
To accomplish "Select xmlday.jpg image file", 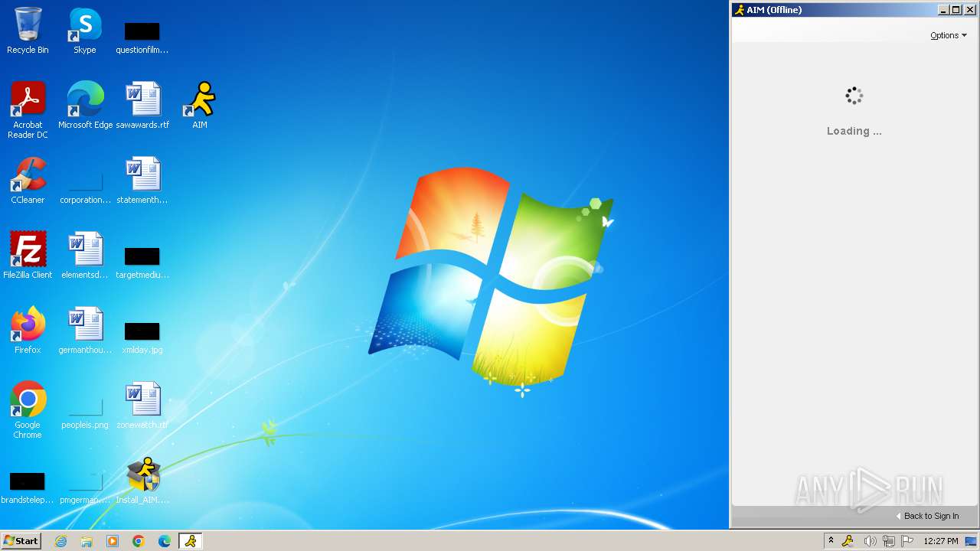I will pyautogui.click(x=142, y=337).
